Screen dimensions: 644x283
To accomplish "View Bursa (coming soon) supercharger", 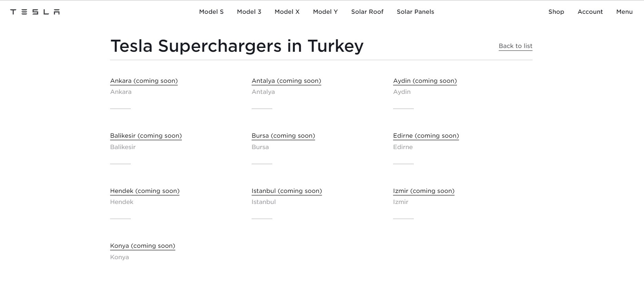I will [283, 136].
